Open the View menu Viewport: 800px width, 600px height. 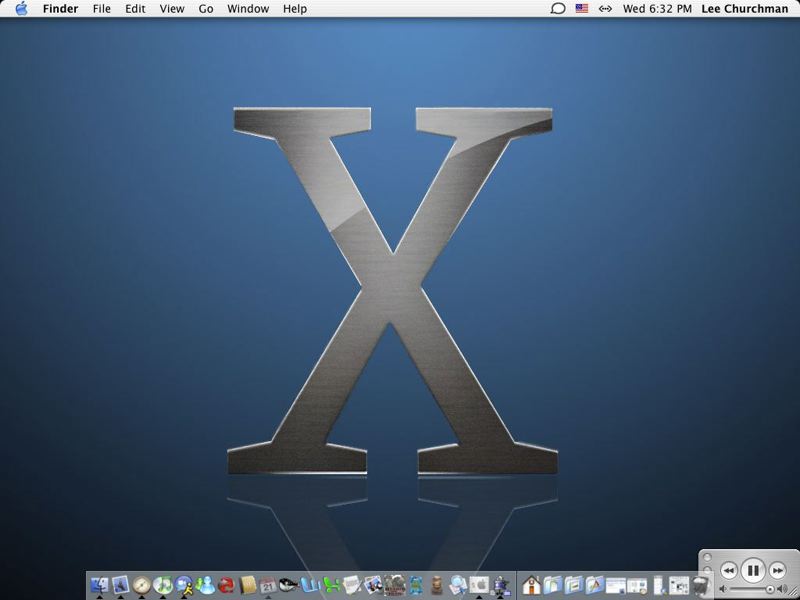(x=172, y=9)
